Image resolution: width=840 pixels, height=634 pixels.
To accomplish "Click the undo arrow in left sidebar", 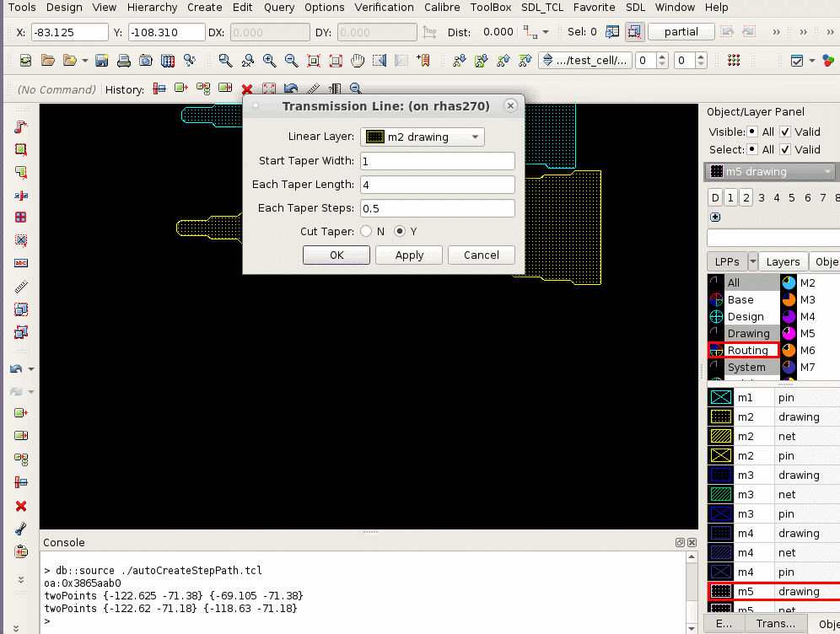I will pyautogui.click(x=16, y=369).
